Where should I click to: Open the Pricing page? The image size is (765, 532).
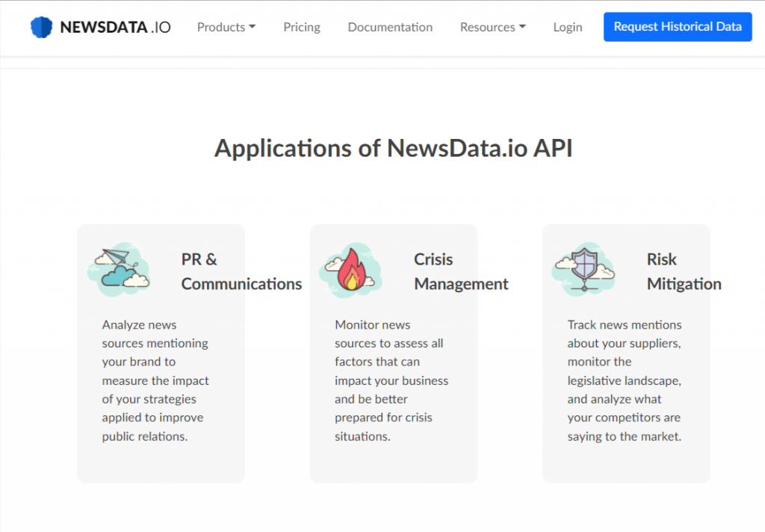(x=302, y=28)
